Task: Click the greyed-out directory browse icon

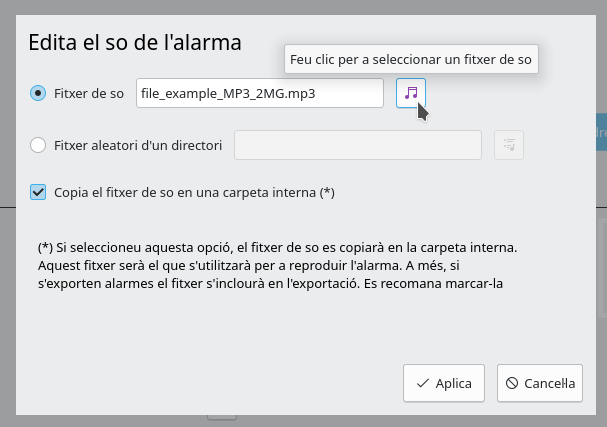Action: tap(509, 145)
